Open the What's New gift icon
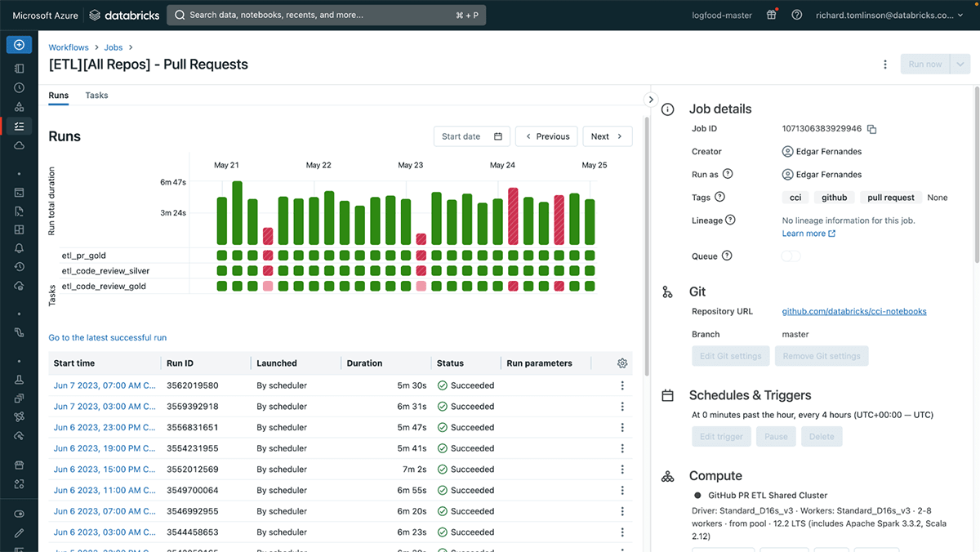Image resolution: width=980 pixels, height=552 pixels. [771, 15]
